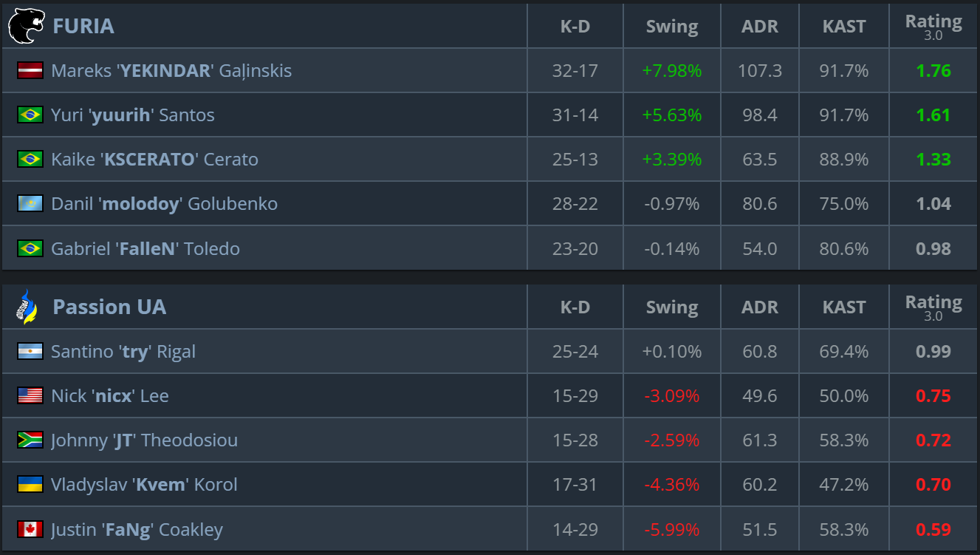980x555 pixels.
Task: Open the FURIA team name link
Action: (83, 26)
